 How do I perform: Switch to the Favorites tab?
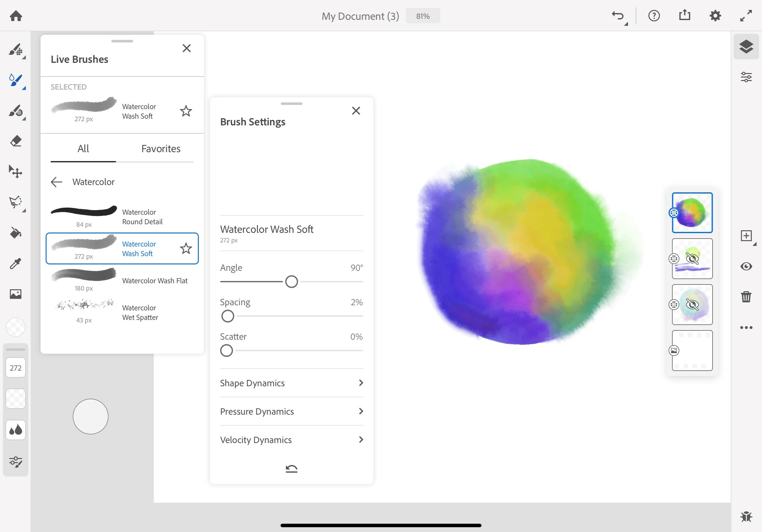[x=161, y=148]
